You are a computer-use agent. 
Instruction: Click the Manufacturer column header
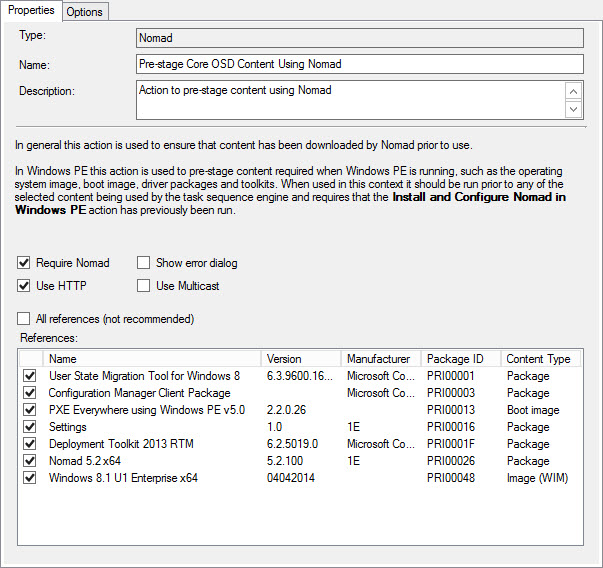point(379,359)
